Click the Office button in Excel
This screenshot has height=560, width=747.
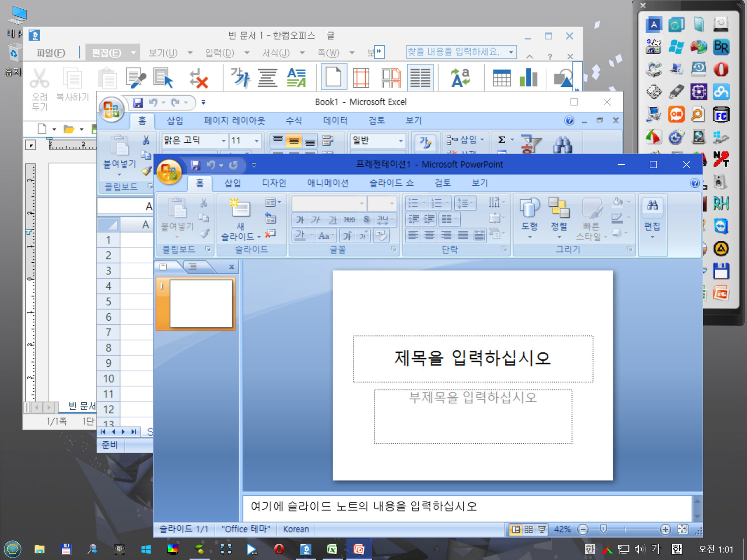point(111,110)
